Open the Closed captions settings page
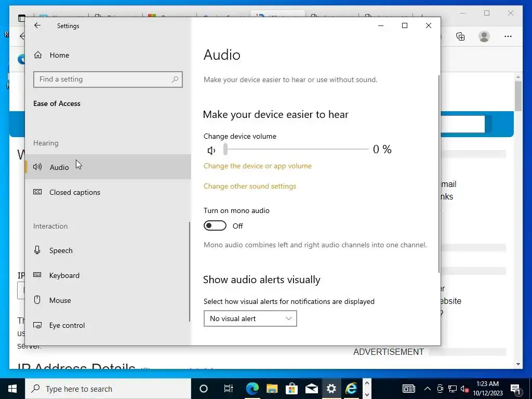The height and width of the screenshot is (399, 532). [108, 192]
